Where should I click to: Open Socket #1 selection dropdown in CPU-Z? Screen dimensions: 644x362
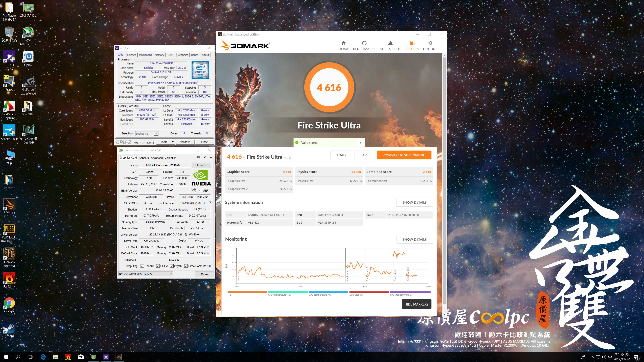pos(147,133)
